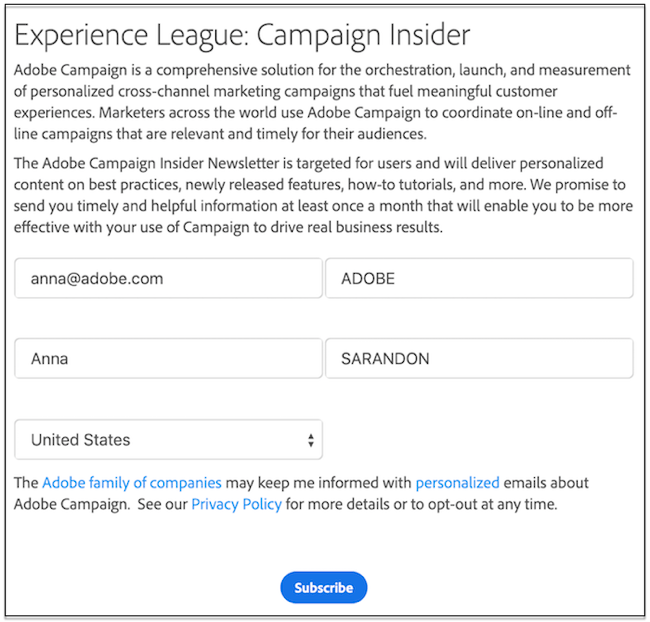Click the phrase drive real business results
This screenshot has width=650, height=622.
coord(360,227)
